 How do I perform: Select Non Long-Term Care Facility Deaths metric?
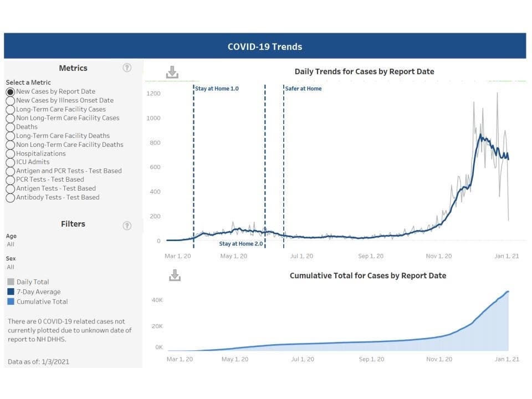click(10, 145)
